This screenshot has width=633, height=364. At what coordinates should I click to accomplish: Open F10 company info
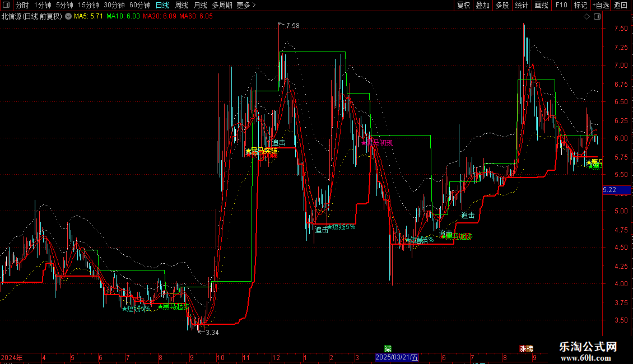tap(561, 5)
